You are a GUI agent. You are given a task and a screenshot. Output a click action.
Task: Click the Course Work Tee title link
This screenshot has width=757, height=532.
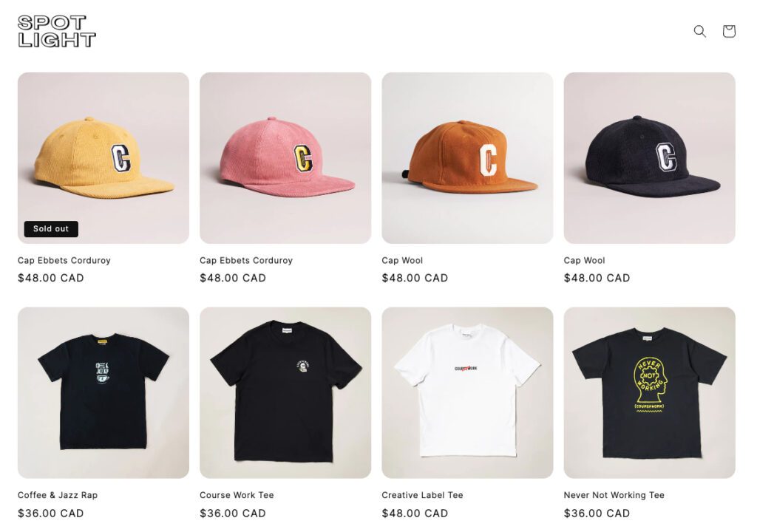(x=237, y=495)
